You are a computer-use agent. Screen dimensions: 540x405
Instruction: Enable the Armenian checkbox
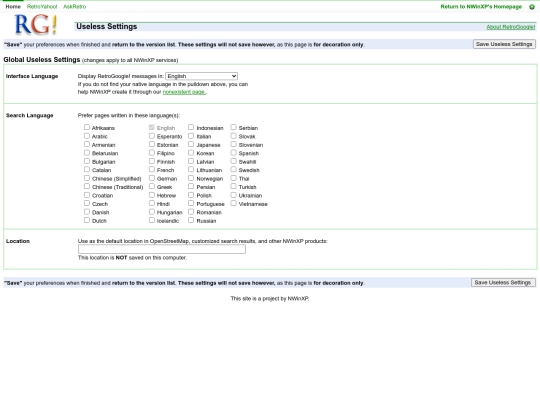point(87,144)
